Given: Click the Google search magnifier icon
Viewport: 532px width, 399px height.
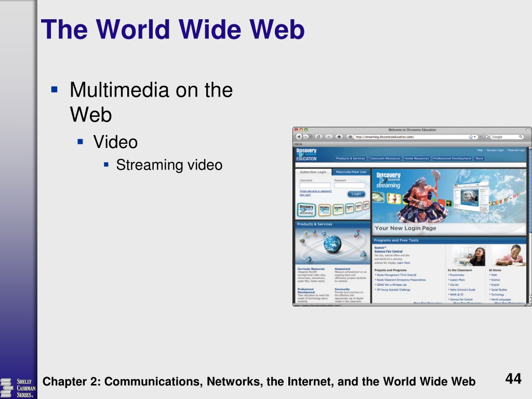Looking at the screenshot, I should click(521, 137).
